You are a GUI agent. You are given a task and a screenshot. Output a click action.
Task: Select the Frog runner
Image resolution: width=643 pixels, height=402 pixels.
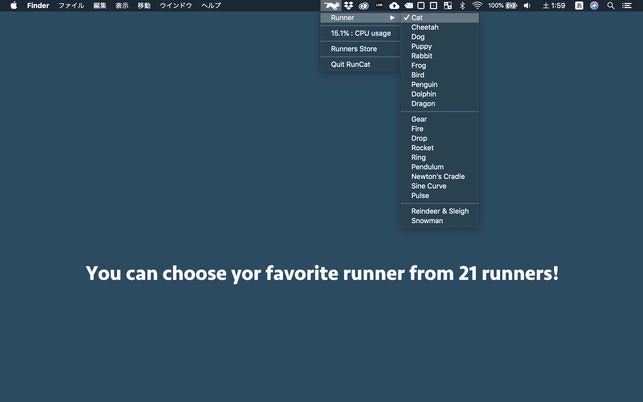440,65
